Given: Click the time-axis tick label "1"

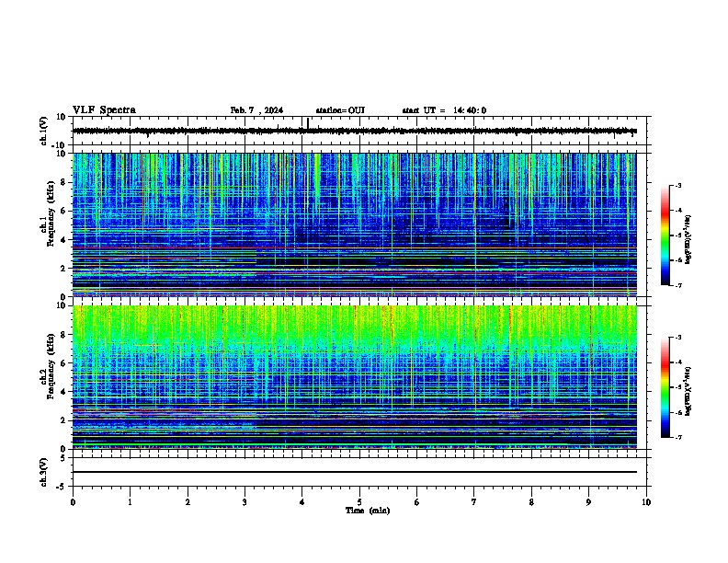Looking at the screenshot, I should pos(130,502).
